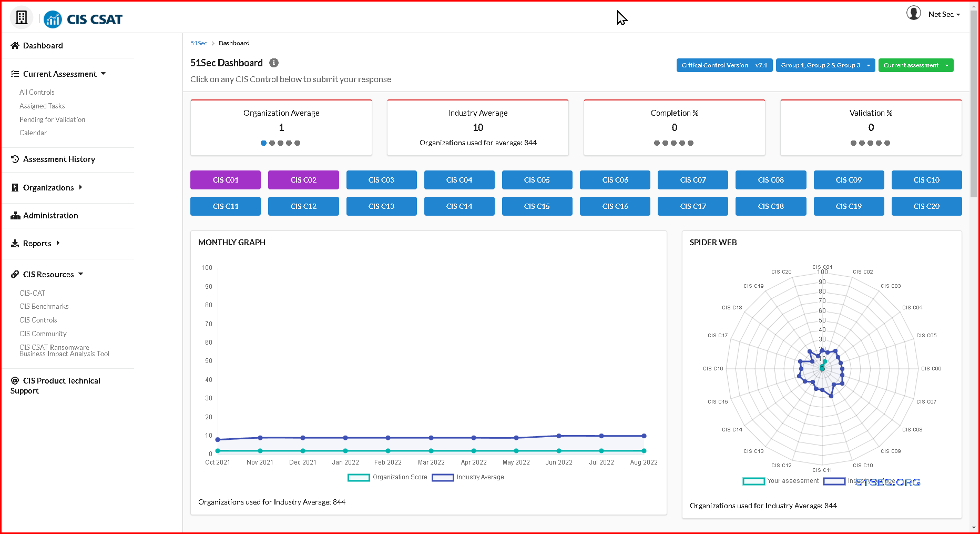Click the Administration hierarchy icon
Viewport: 980px width, 534px height.
(x=15, y=216)
